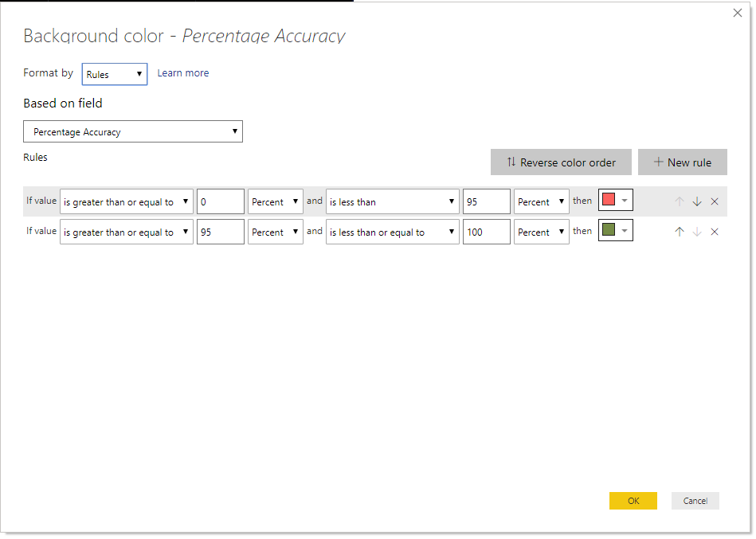Open second rule's Percent dropdown after 95
The width and height of the screenshot is (756, 539).
click(276, 232)
